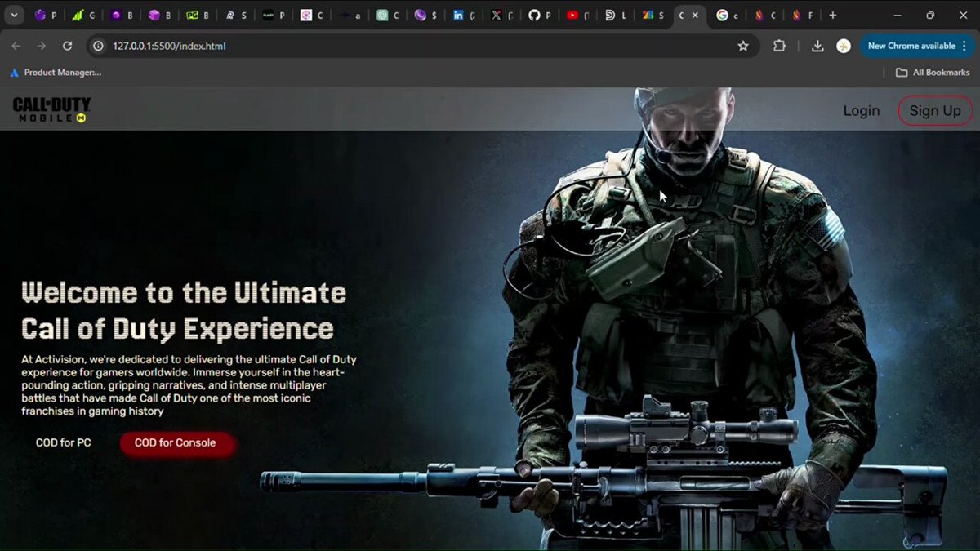980x551 pixels.
Task: Switch to the X (Twitter) tab
Action: point(501,15)
